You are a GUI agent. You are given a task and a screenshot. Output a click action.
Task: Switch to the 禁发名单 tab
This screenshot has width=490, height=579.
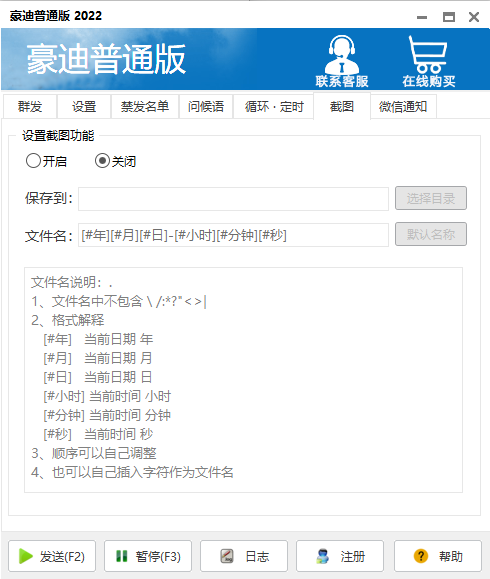coord(145,107)
